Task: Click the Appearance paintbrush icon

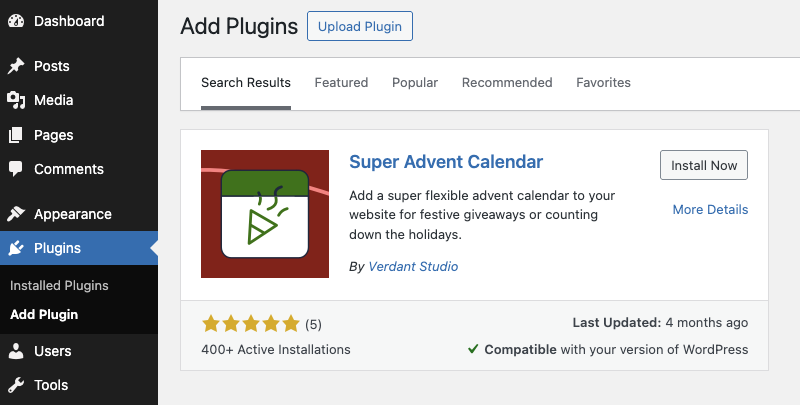Action: [16, 214]
